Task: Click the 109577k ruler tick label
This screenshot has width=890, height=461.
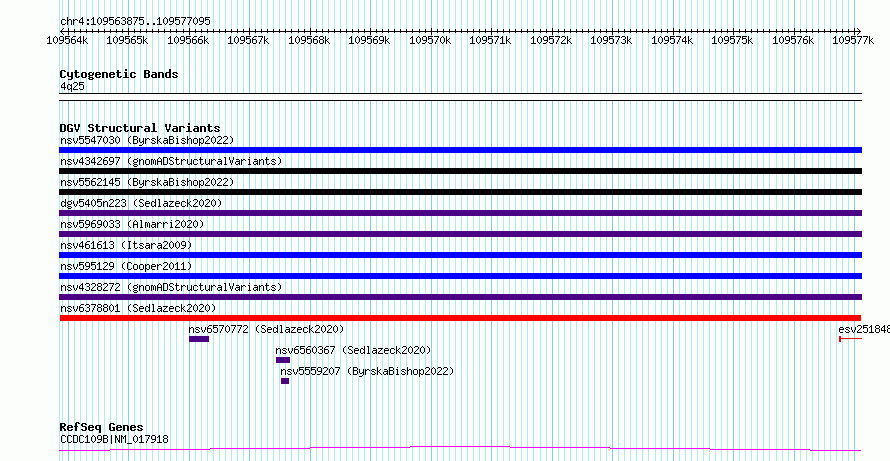Action: coord(854,40)
